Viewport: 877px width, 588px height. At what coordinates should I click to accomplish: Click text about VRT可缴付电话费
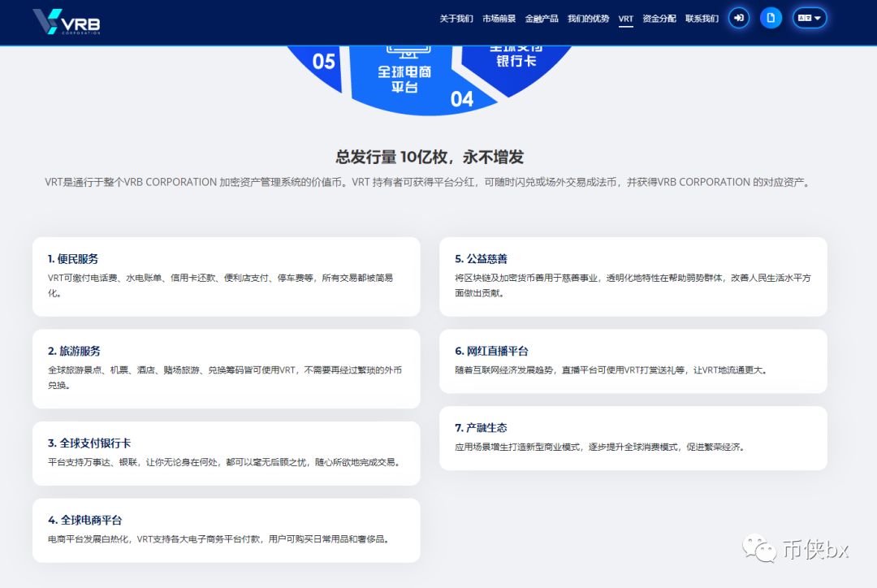pyautogui.click(x=221, y=285)
